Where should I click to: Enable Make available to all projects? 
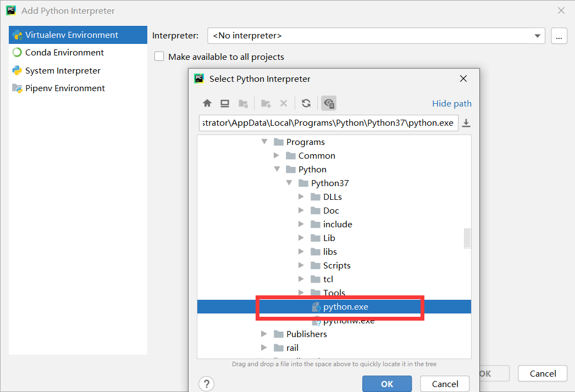pos(159,57)
